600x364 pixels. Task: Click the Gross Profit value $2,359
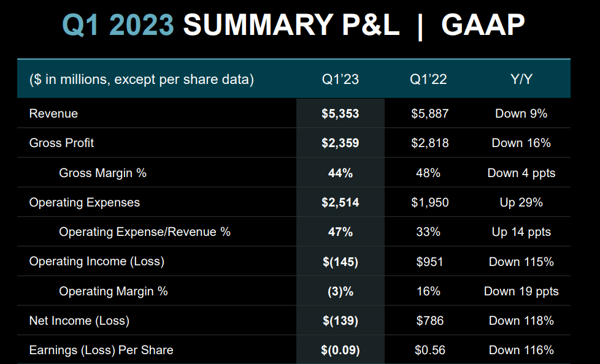(340, 143)
